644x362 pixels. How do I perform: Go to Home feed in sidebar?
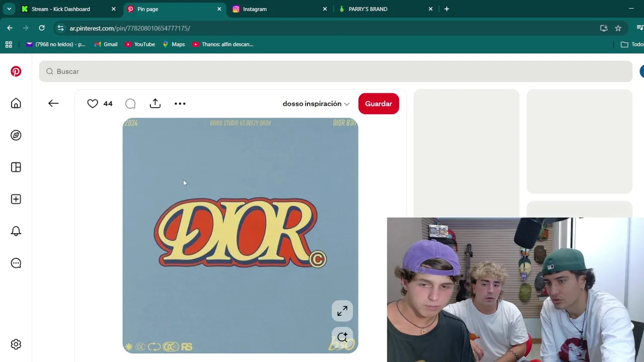pyautogui.click(x=16, y=104)
